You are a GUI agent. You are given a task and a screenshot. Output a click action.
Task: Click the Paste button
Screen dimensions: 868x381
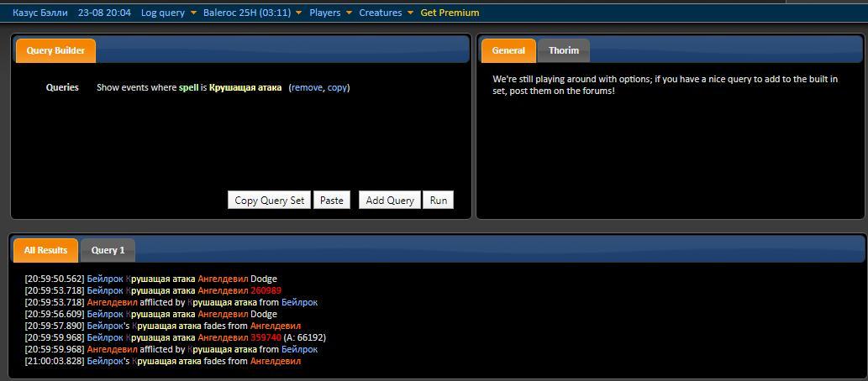[x=332, y=201]
